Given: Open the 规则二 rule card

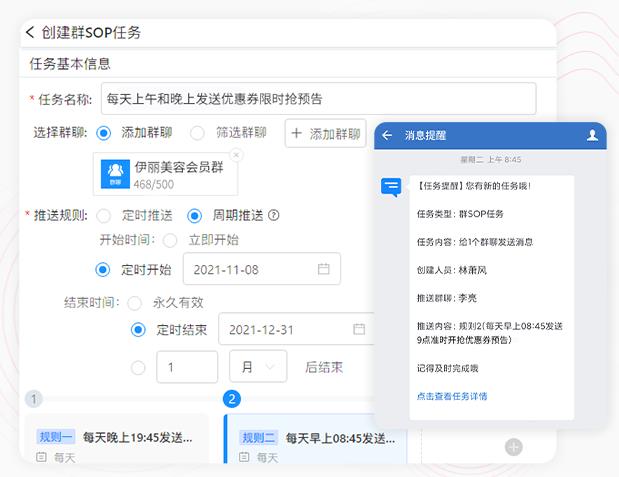Looking at the screenshot, I should tap(315, 439).
